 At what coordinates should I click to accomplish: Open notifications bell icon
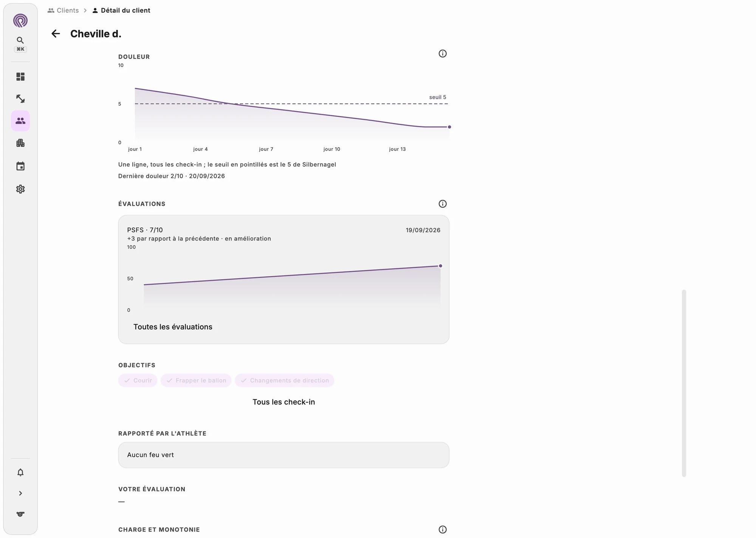[20, 473]
